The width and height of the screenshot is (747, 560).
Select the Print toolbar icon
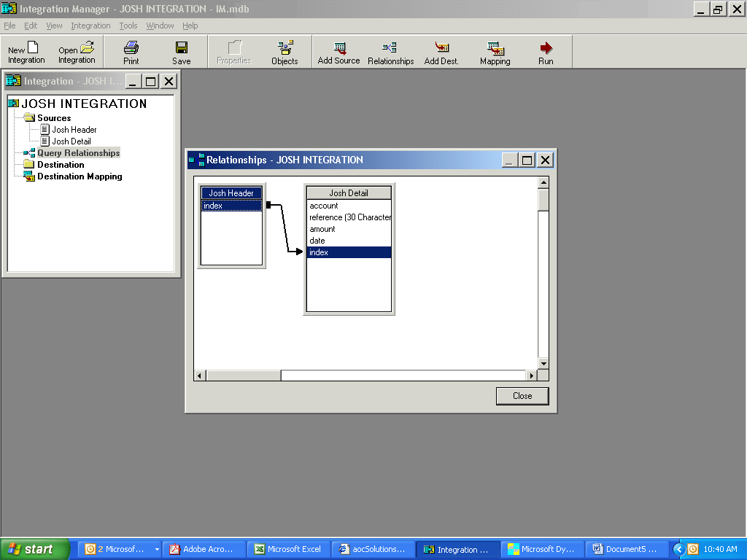[131, 51]
